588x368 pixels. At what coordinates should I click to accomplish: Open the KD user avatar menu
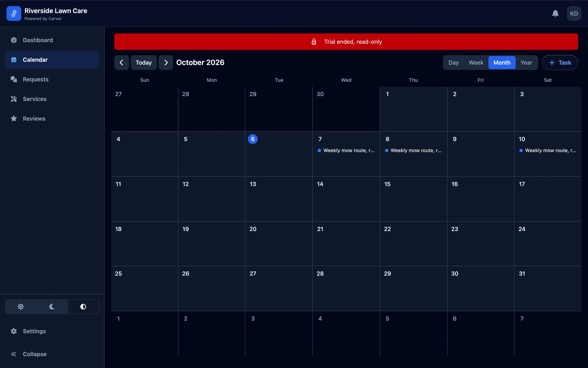click(574, 14)
